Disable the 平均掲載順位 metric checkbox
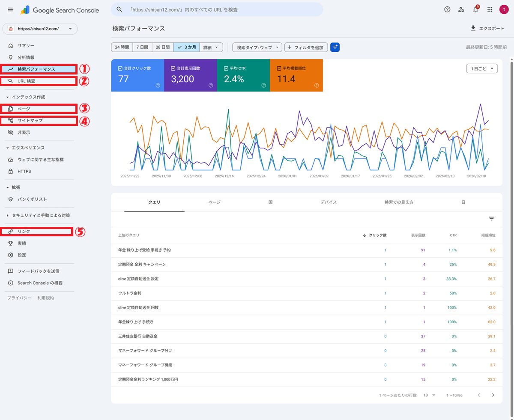Screen dimensions: 514x420 279,68
